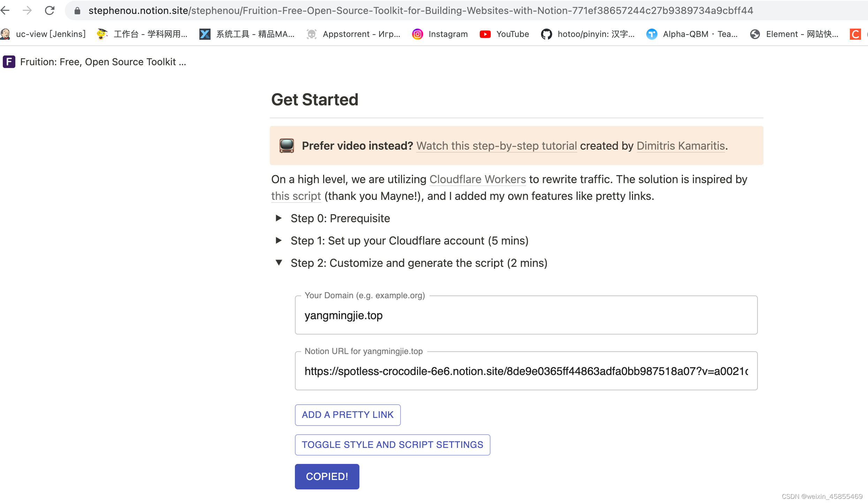This screenshot has width=868, height=503.
Task: Click TOGGLE STYLE AND SCRIPT SETTINGS button
Action: (x=393, y=445)
